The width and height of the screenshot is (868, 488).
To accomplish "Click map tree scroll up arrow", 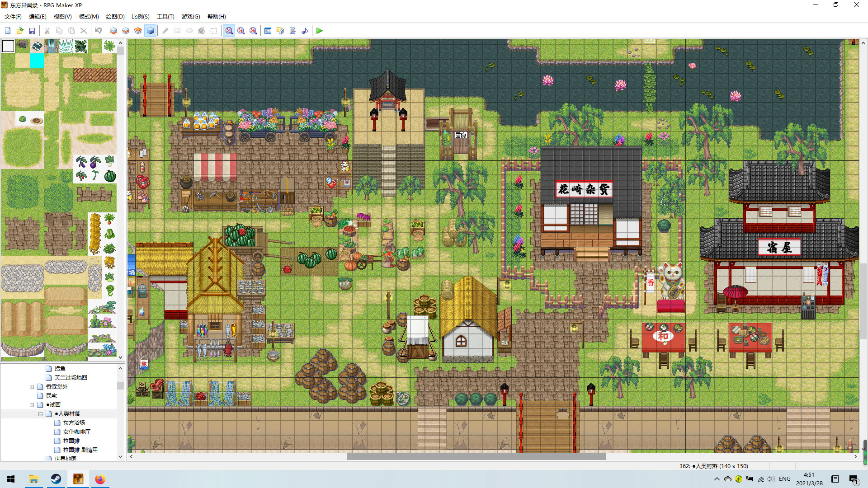I will (120, 368).
